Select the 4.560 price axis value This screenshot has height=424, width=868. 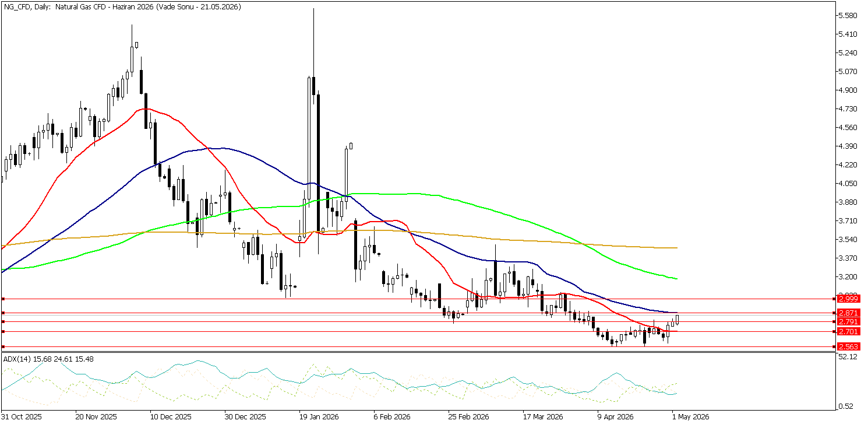(848, 127)
